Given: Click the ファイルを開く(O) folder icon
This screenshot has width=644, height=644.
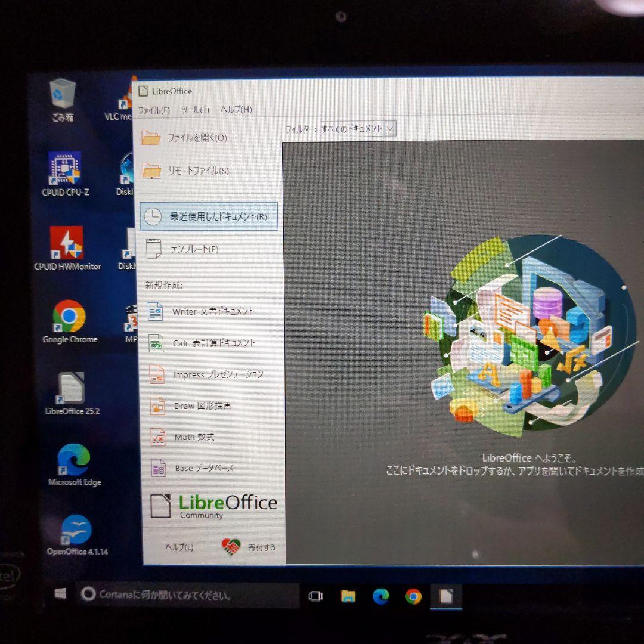Looking at the screenshot, I should click(x=151, y=138).
